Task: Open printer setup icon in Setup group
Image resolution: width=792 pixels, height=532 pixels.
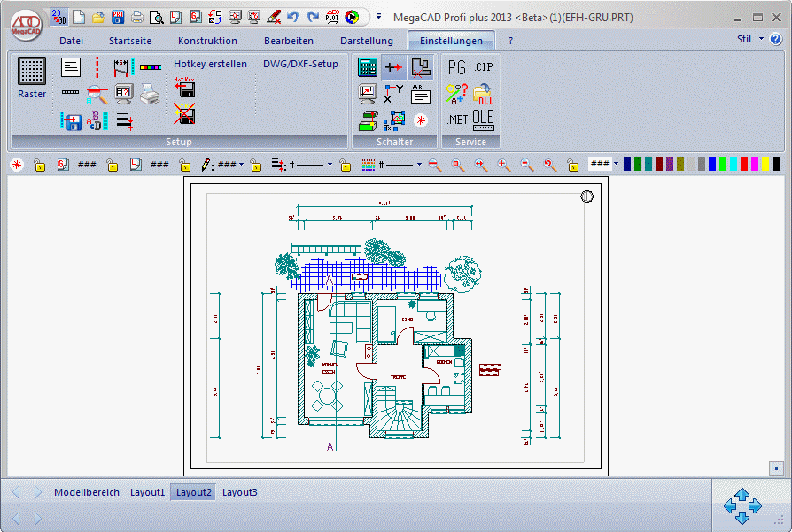Action: coord(150,94)
